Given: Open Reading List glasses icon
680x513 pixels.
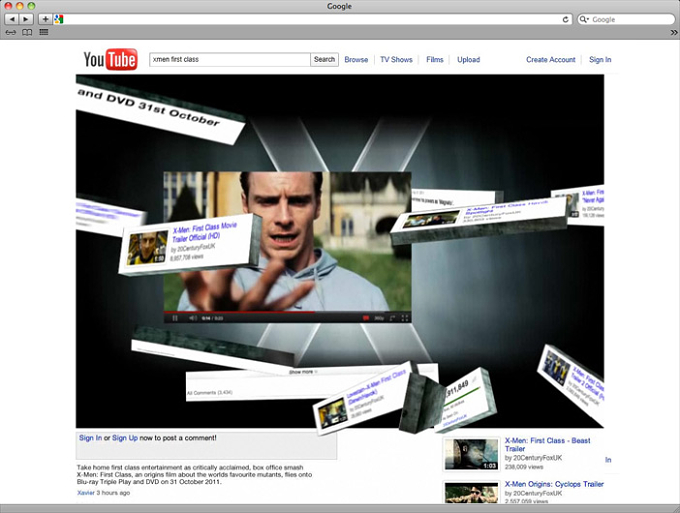Looking at the screenshot, I should (11, 33).
